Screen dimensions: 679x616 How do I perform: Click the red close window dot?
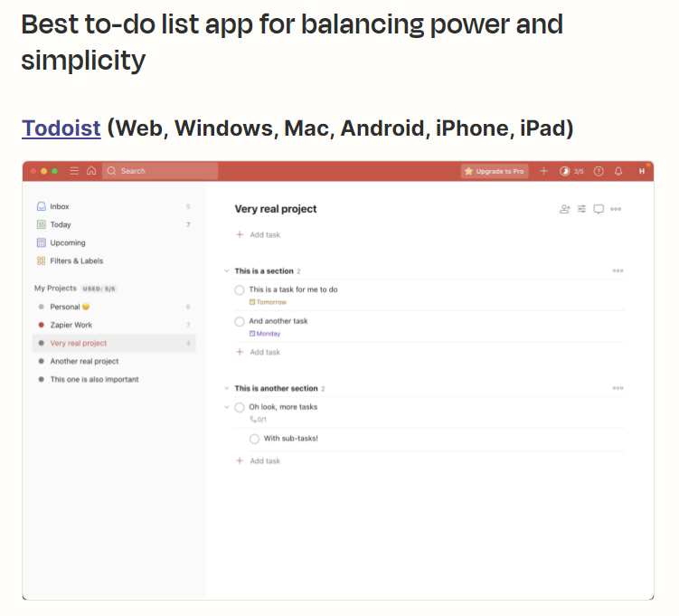(33, 171)
